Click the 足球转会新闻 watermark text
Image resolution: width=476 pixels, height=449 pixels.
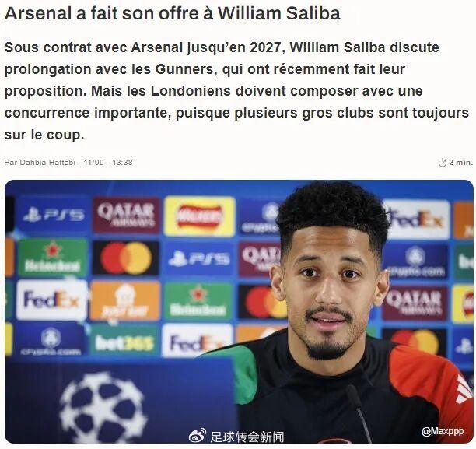click(x=247, y=437)
